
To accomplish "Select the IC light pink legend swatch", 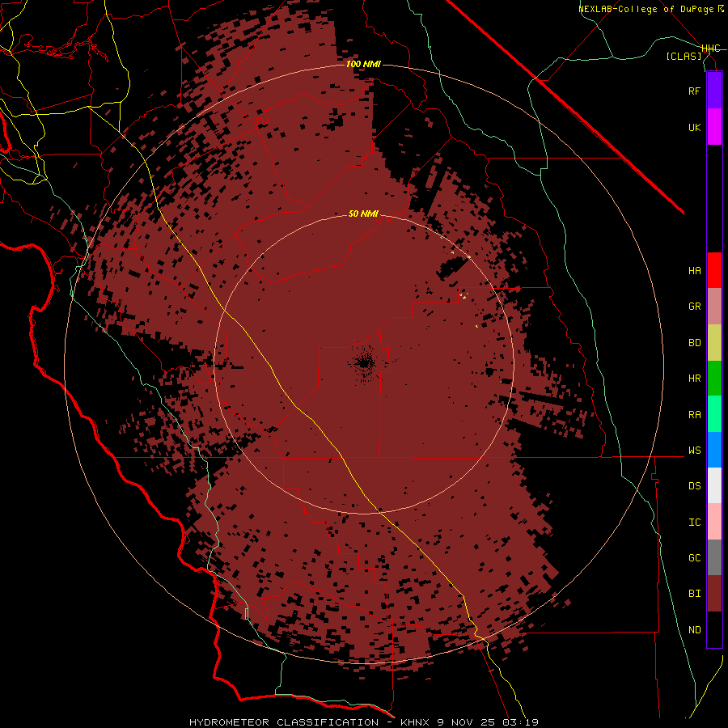I will point(714,522).
